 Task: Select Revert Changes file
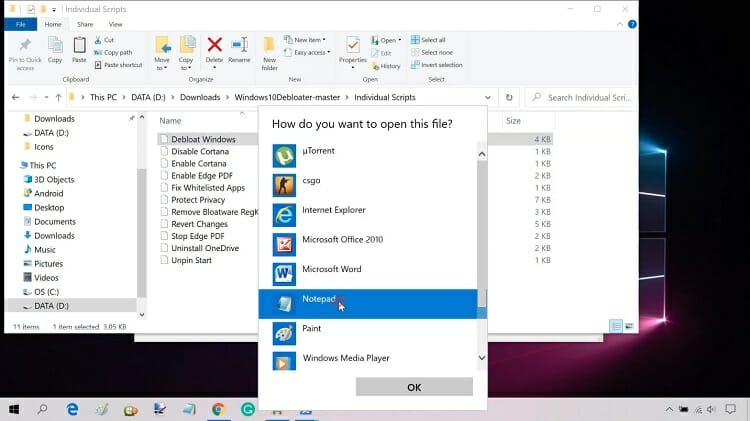tap(199, 224)
